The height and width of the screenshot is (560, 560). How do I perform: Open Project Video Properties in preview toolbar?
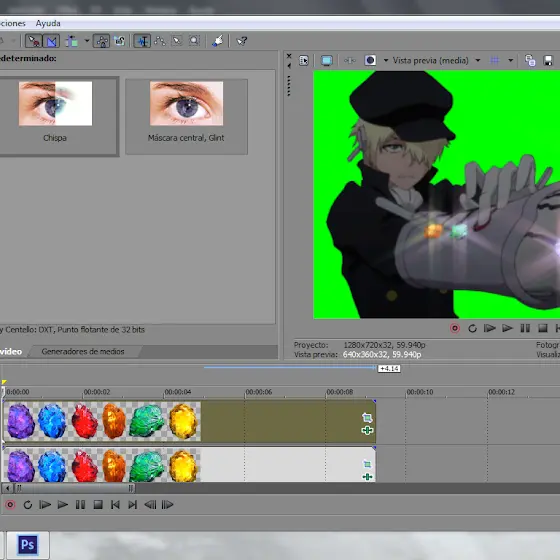coord(304,61)
